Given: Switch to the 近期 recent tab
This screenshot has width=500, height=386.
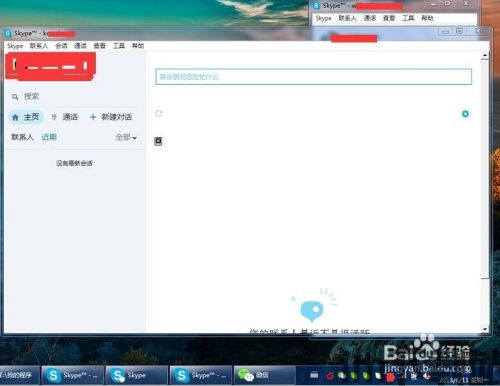Looking at the screenshot, I should click(x=49, y=137).
